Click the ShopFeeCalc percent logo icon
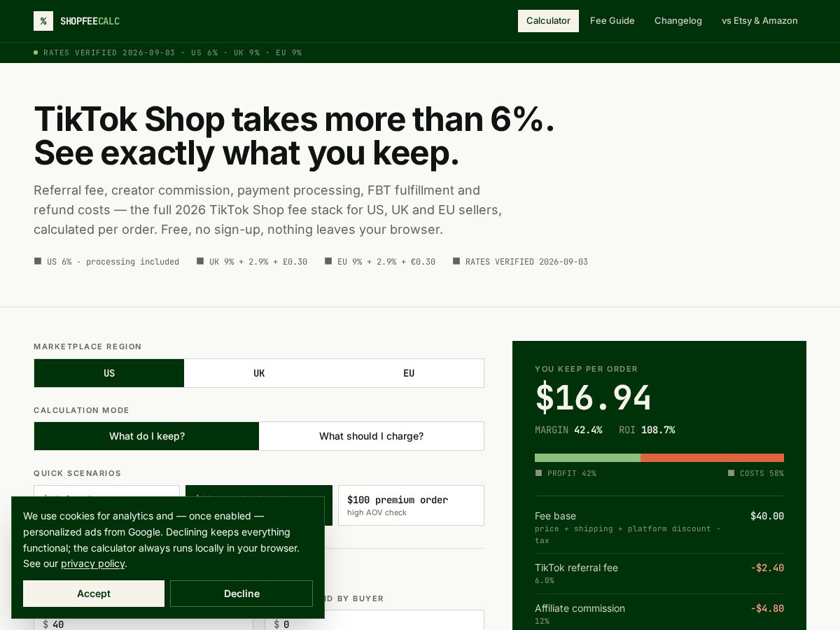 [43, 21]
